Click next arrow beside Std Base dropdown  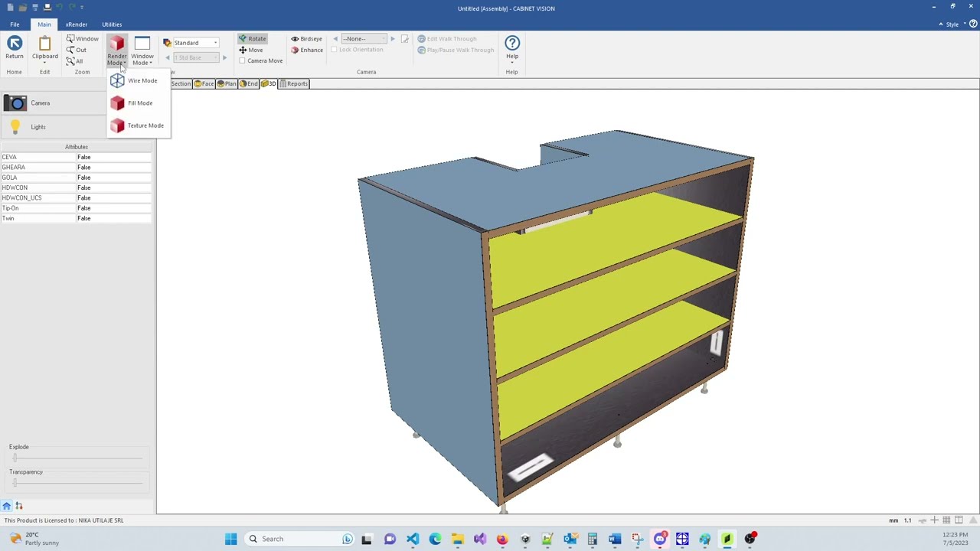click(224, 58)
